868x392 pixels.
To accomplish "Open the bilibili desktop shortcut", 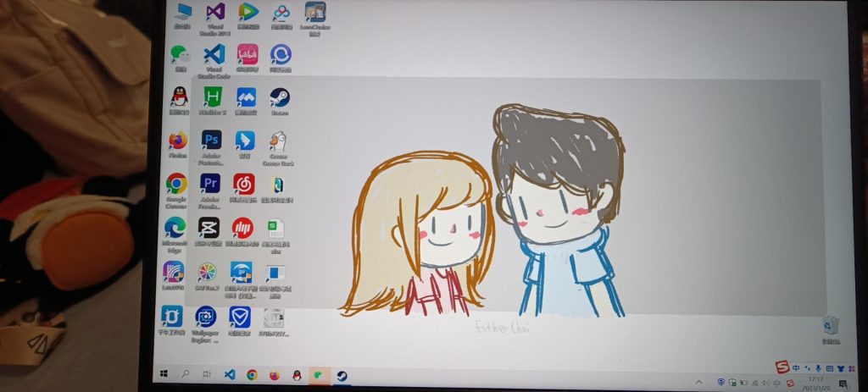I will click(x=248, y=56).
